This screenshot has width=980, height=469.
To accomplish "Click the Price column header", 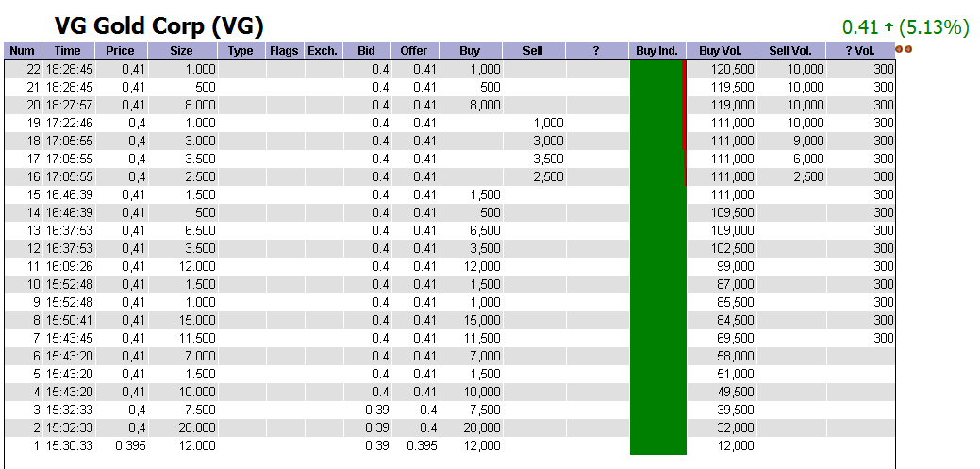I will click(x=122, y=51).
